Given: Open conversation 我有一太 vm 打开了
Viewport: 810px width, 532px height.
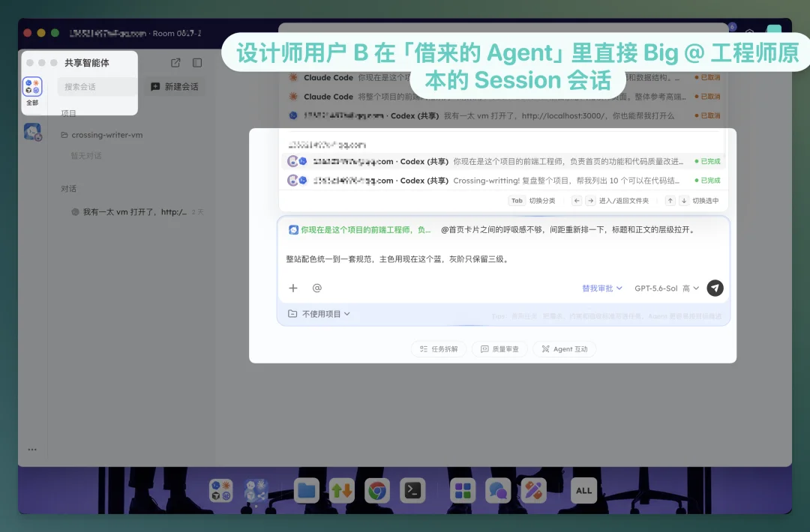Looking at the screenshot, I should coord(137,211).
